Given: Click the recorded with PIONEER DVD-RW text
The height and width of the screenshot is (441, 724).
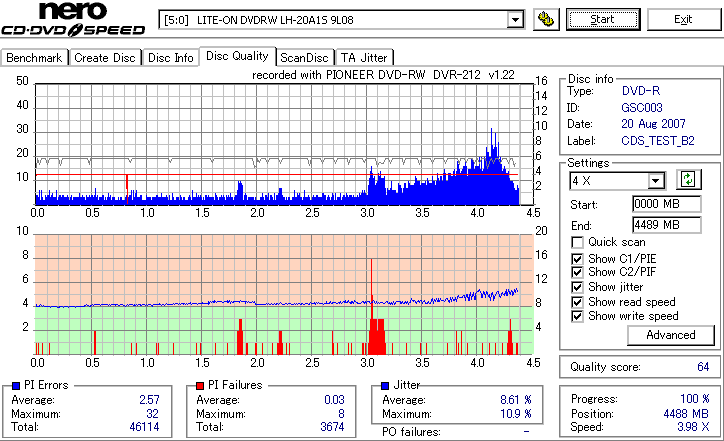Looking at the screenshot, I should click(383, 75).
